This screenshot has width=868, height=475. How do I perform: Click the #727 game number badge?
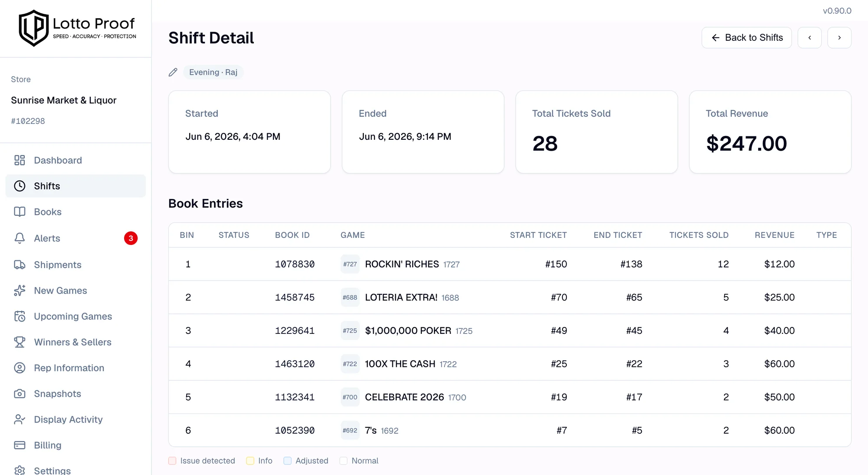pyautogui.click(x=350, y=264)
